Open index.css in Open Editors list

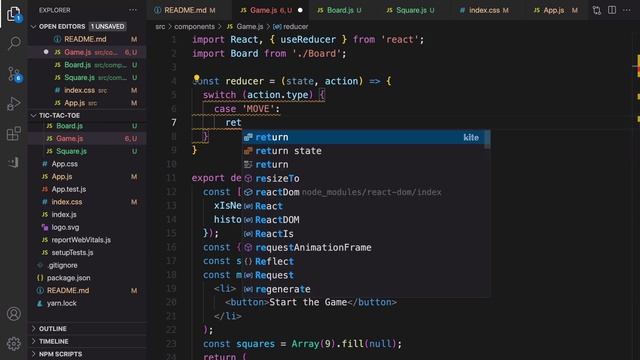point(87,90)
